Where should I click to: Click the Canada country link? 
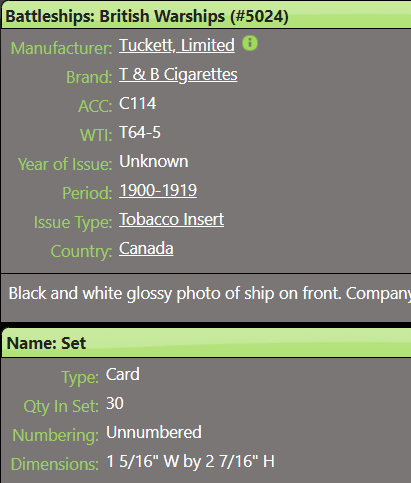click(x=146, y=249)
